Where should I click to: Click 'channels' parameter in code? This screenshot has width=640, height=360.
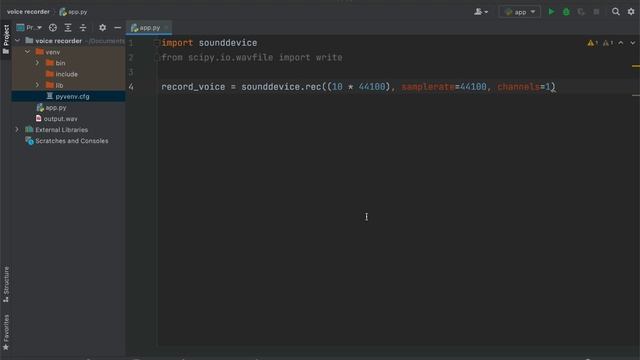(x=518, y=87)
